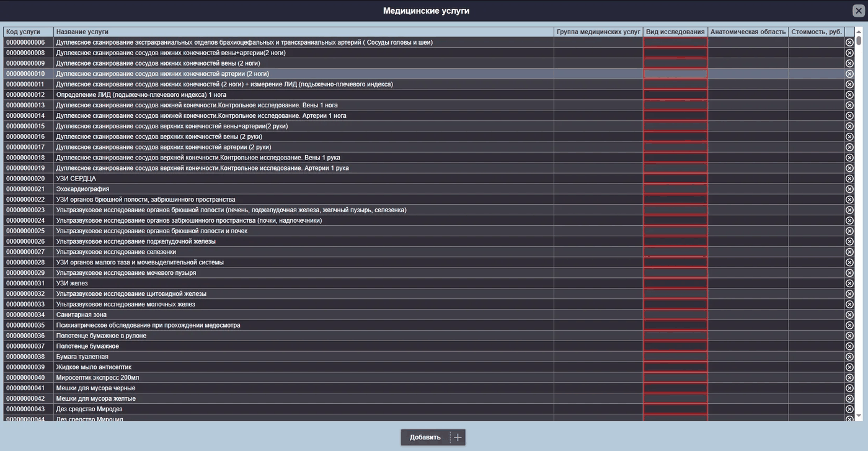Image resolution: width=868 pixels, height=451 pixels.
Task: Close the 'Медицинские услуги' dialog
Action: 858,11
